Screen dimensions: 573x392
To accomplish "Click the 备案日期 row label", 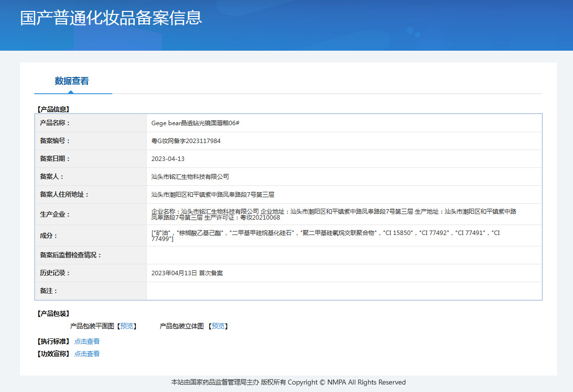I will [x=55, y=159].
